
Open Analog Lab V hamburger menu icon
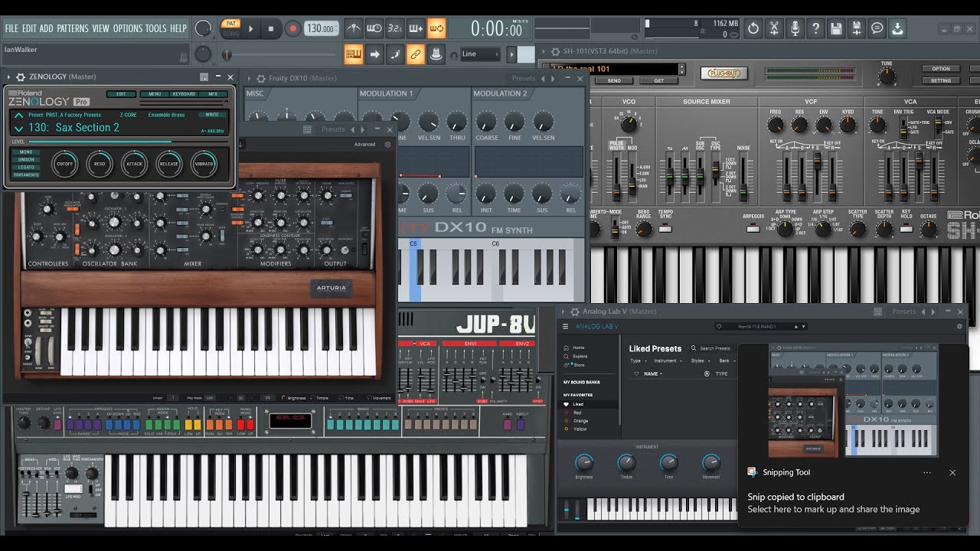tap(566, 326)
